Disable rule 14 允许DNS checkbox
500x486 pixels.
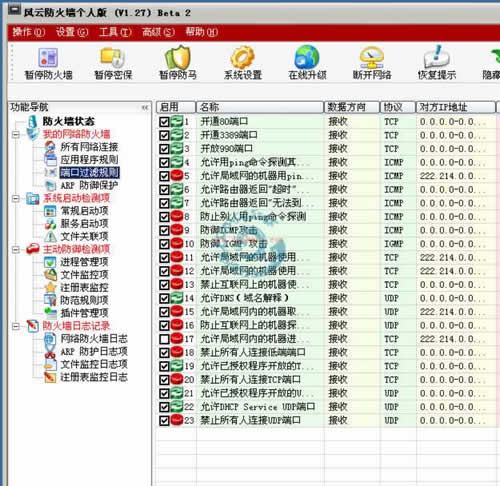tap(164, 298)
